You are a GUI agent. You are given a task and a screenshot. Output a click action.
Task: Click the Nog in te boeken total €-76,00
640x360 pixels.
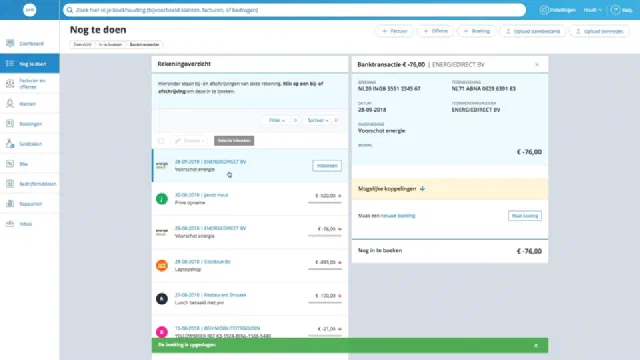click(529, 251)
